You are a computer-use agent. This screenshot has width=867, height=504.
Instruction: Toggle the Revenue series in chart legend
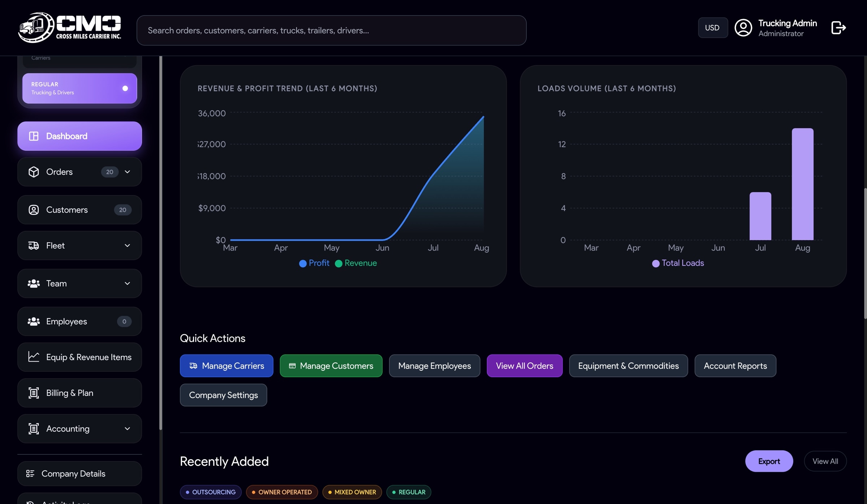356,263
